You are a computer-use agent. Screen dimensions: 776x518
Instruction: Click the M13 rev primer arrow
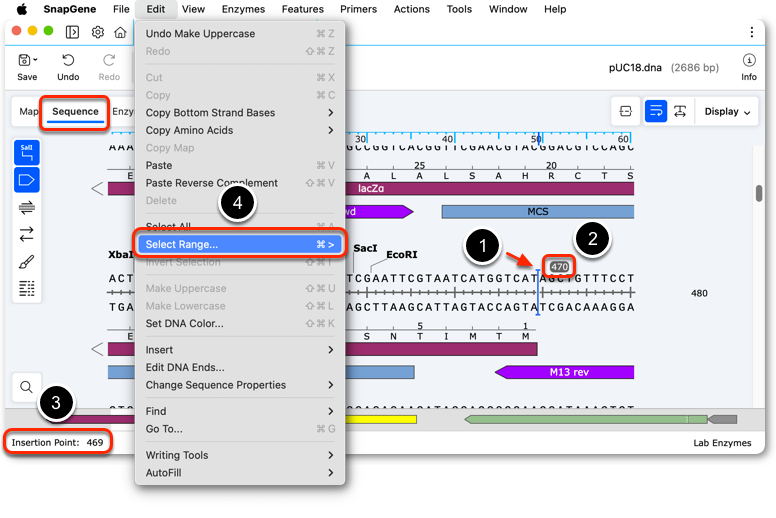point(565,372)
